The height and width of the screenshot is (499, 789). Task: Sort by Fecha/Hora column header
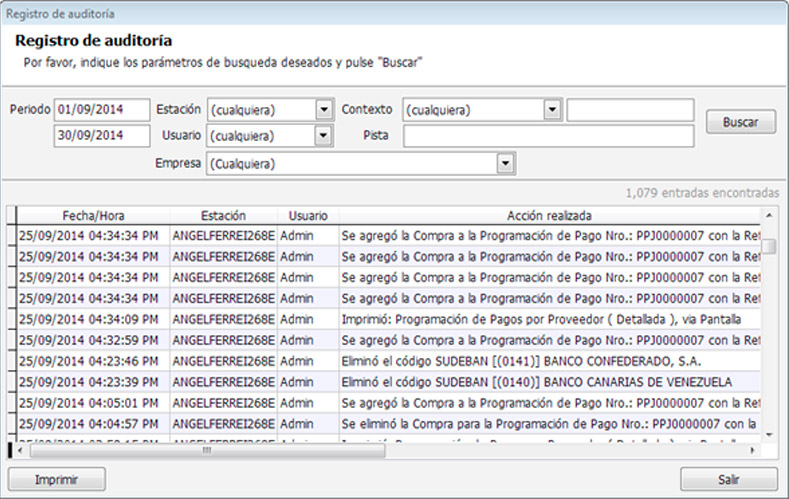pyautogui.click(x=93, y=216)
